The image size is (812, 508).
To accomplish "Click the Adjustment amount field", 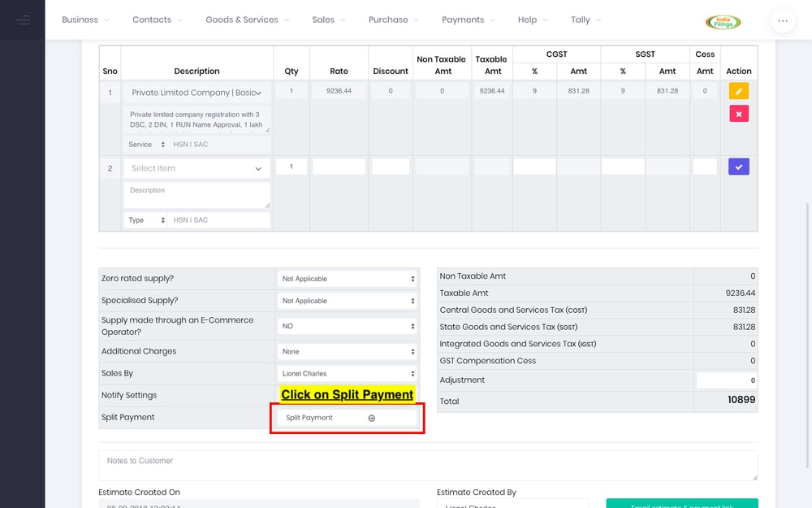I will (727, 380).
